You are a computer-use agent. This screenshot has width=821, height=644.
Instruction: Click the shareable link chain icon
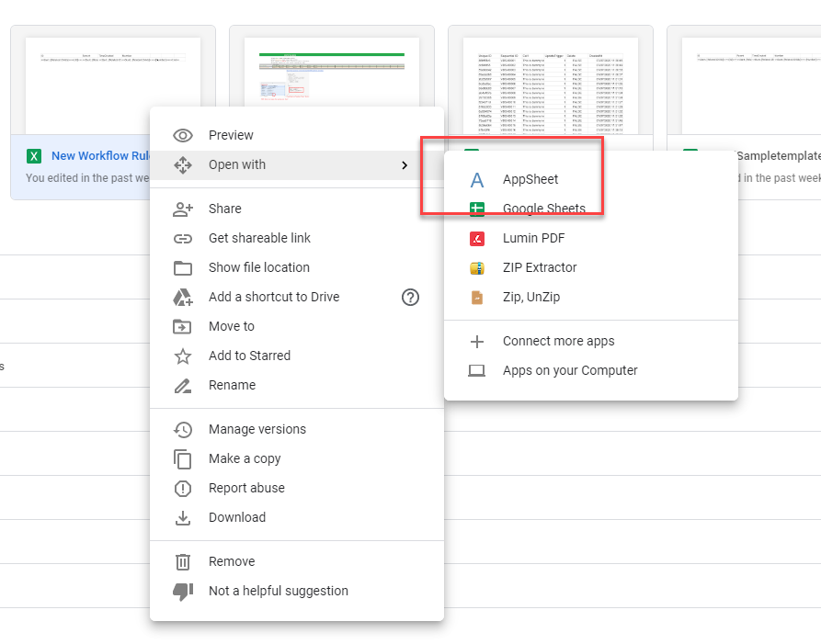click(x=183, y=239)
